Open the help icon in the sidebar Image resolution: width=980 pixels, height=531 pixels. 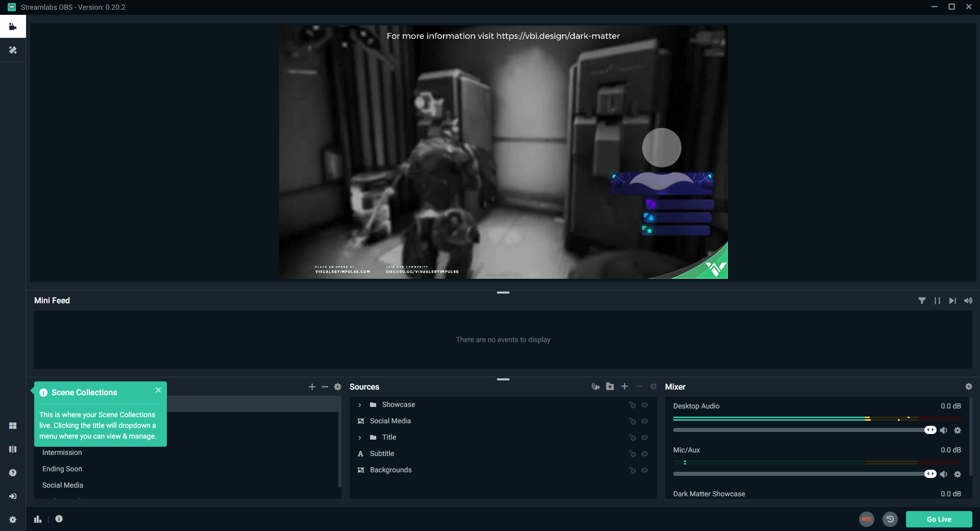13,472
